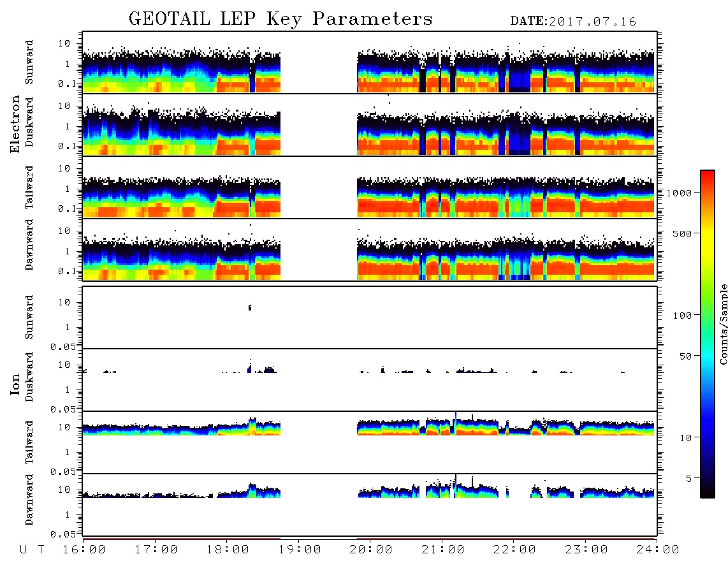Click the '21:00' time tick label

coord(443,550)
